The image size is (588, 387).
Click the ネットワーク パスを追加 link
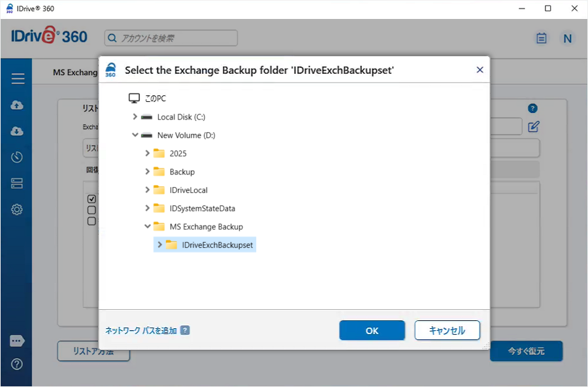coord(141,331)
